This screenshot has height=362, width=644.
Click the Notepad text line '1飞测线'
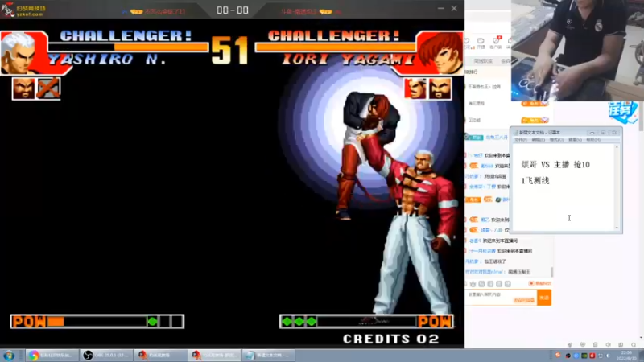(x=535, y=180)
